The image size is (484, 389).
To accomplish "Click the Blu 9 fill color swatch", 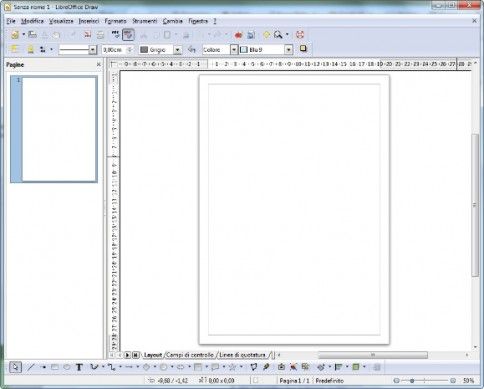I will pyautogui.click(x=244, y=50).
